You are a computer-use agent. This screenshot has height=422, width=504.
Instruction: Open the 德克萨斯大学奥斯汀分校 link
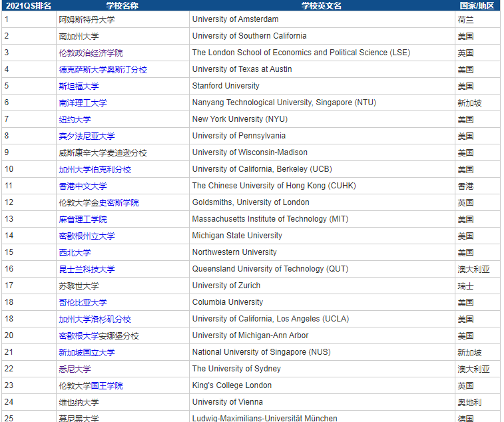pyautogui.click(x=103, y=69)
